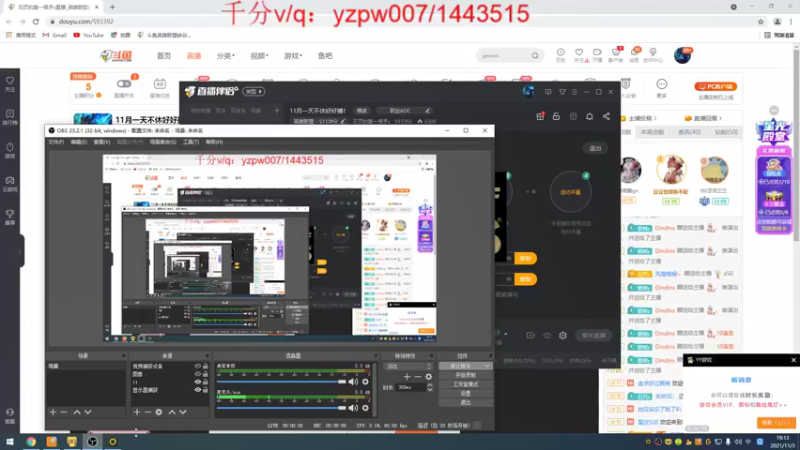
Task: Open the settings gear at bottom of 直播伴侣
Action: coord(563,335)
